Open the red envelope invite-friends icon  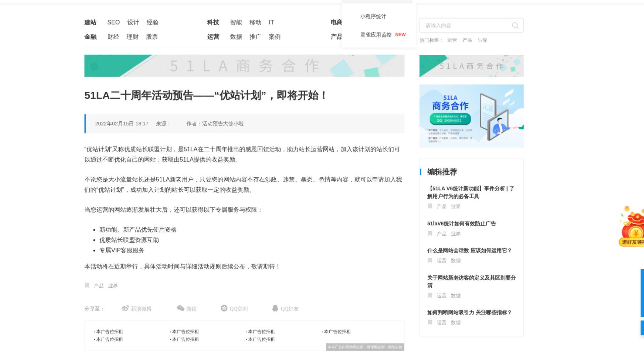(632, 227)
